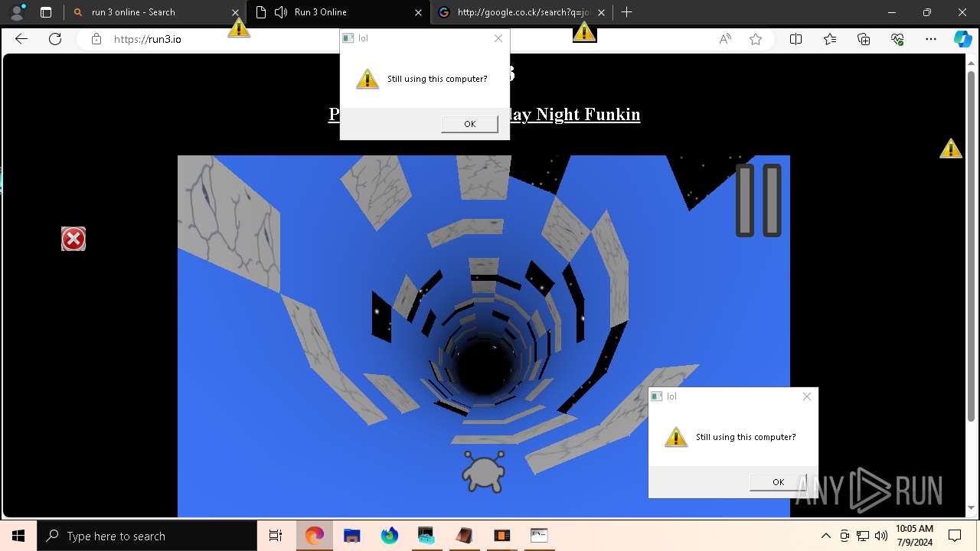Open Browser essentials heart icon
Image resolution: width=980 pixels, height=551 pixels.
897,39
